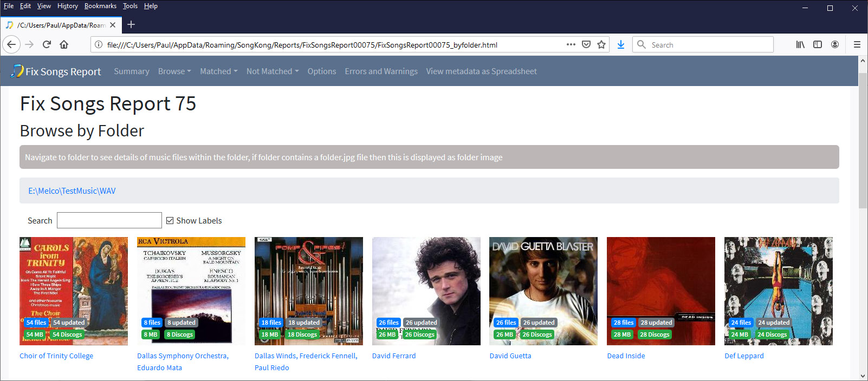
Task: Save the page to Pocket
Action: (x=586, y=45)
